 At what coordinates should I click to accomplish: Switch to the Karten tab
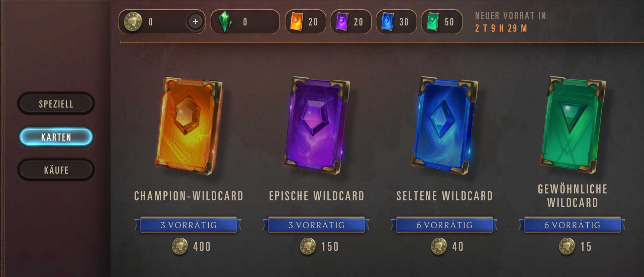(x=56, y=137)
